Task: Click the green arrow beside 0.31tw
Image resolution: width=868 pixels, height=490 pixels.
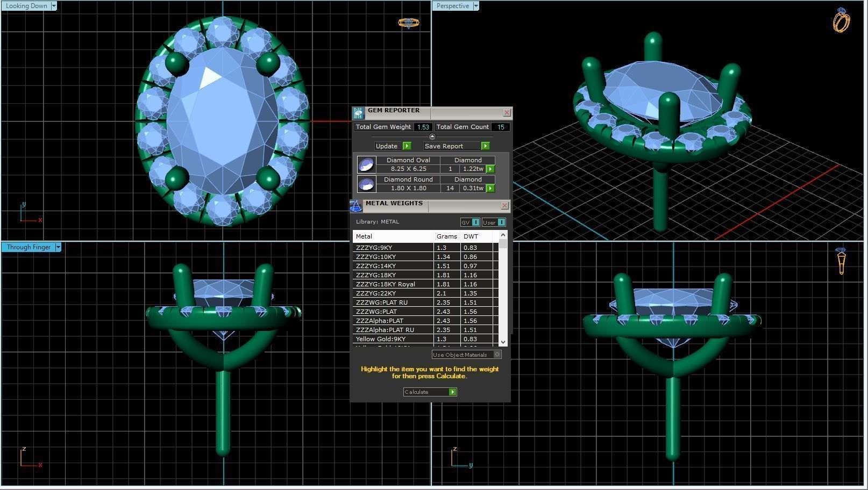Action: point(490,188)
